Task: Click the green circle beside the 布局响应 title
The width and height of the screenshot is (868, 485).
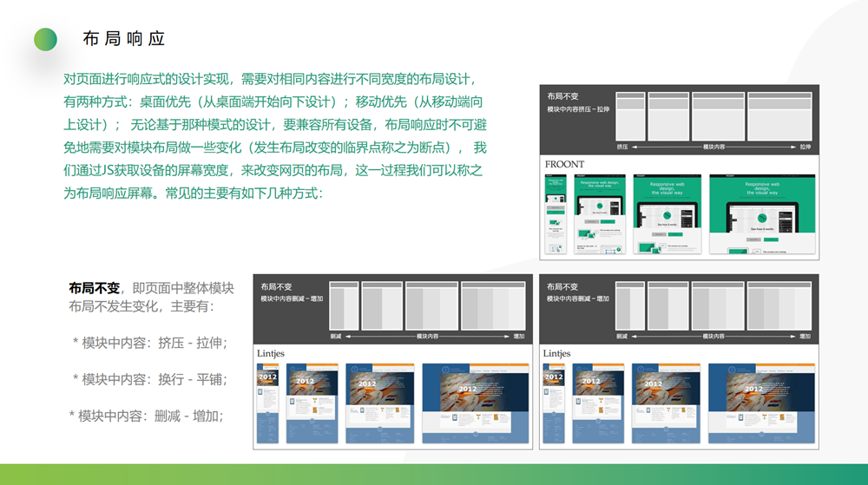Action: 45,39
